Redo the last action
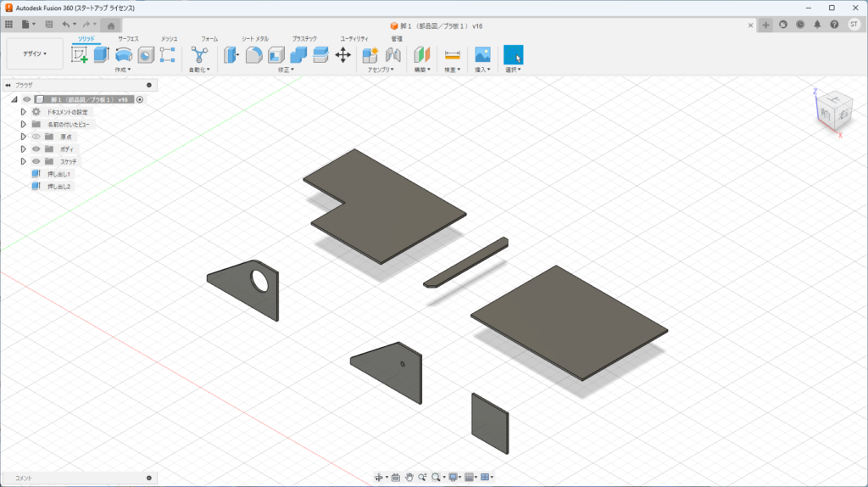The width and height of the screenshot is (868, 487). (x=86, y=25)
